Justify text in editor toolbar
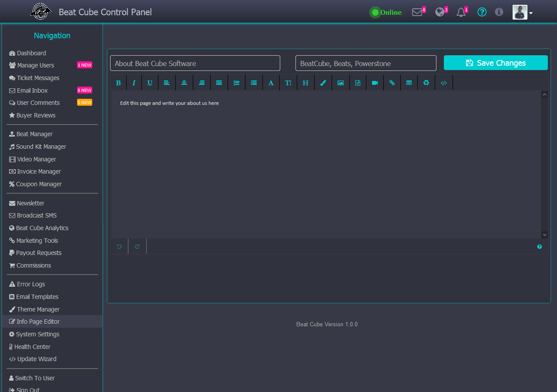Image resolution: width=557 pixels, height=392 pixels. [219, 83]
